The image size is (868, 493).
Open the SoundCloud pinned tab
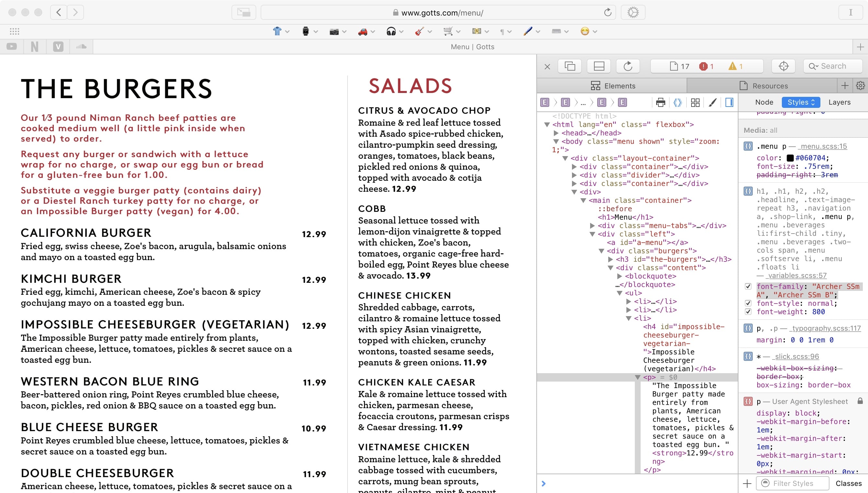81,46
